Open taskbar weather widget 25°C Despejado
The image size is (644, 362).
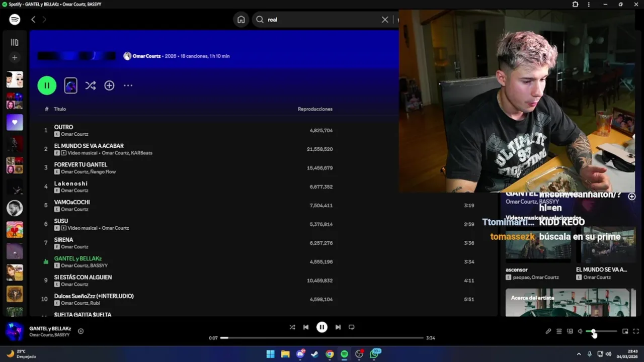point(21,354)
